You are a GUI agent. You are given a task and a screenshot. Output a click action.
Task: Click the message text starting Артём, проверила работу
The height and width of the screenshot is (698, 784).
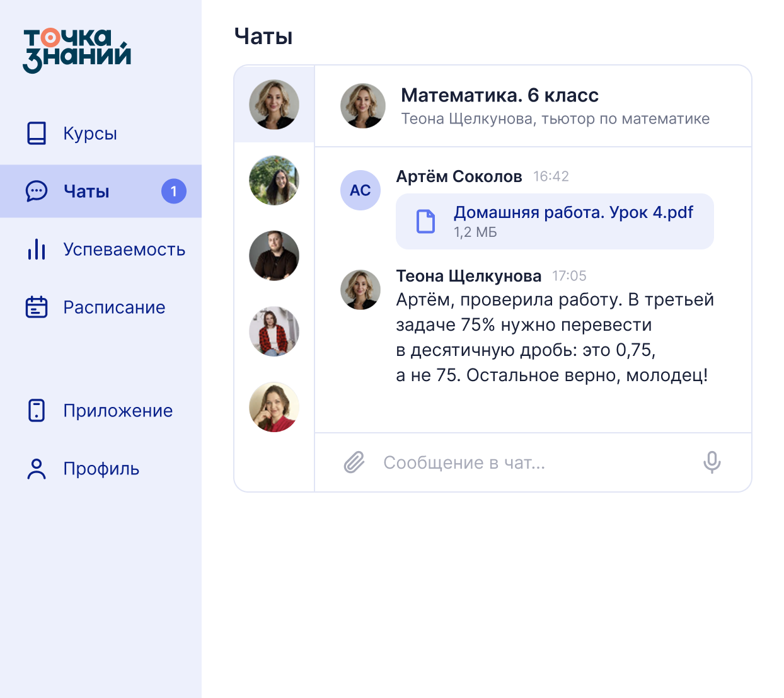(x=555, y=338)
